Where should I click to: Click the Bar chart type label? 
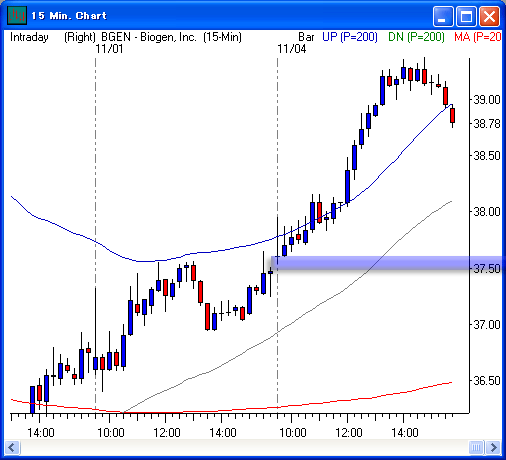click(x=306, y=37)
